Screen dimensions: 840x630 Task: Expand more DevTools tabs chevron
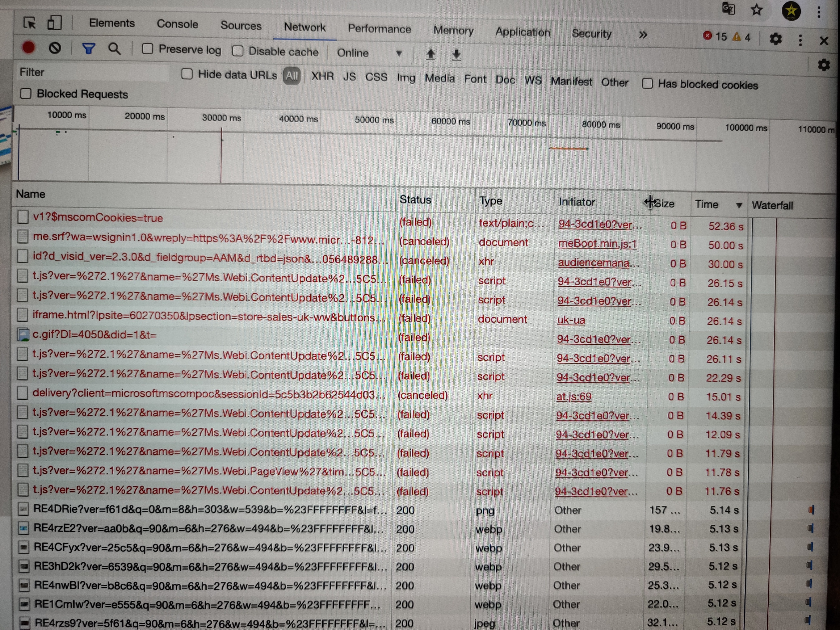click(x=643, y=35)
